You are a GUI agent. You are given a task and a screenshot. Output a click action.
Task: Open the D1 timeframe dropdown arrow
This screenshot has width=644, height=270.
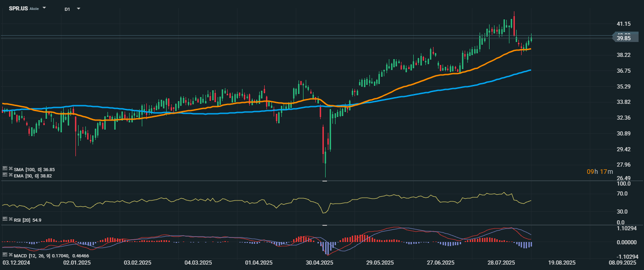click(79, 9)
